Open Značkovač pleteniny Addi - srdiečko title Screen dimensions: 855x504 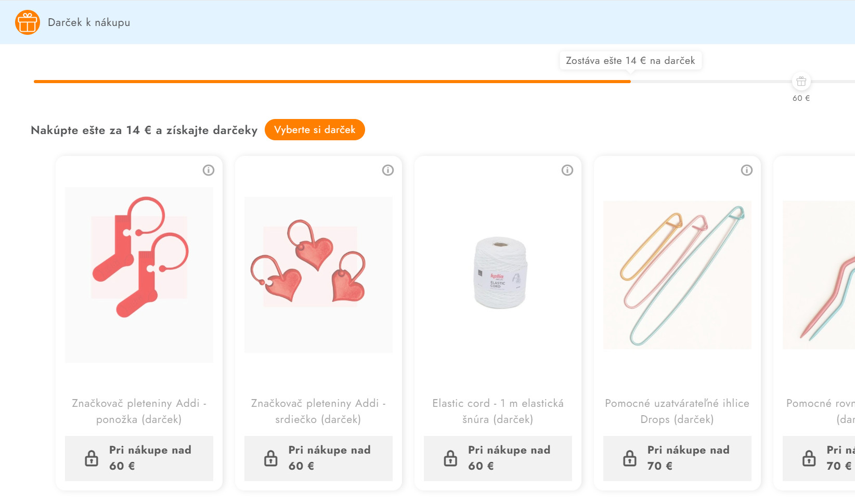click(x=318, y=411)
